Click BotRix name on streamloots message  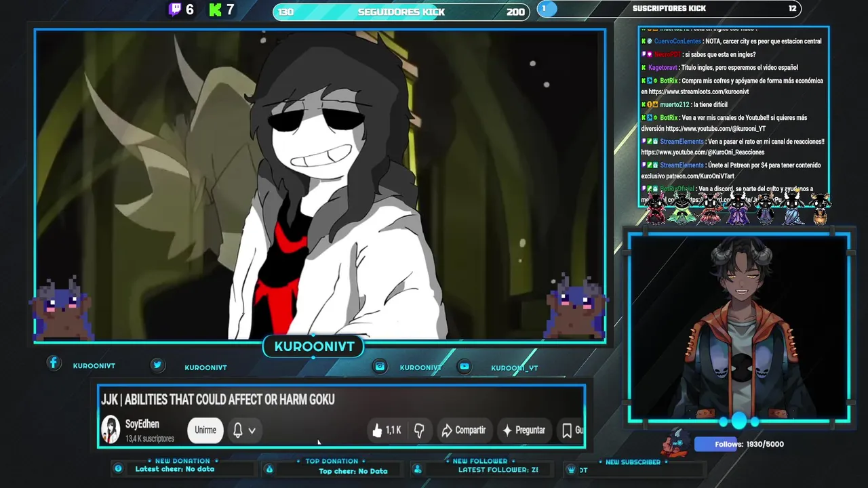(x=669, y=81)
